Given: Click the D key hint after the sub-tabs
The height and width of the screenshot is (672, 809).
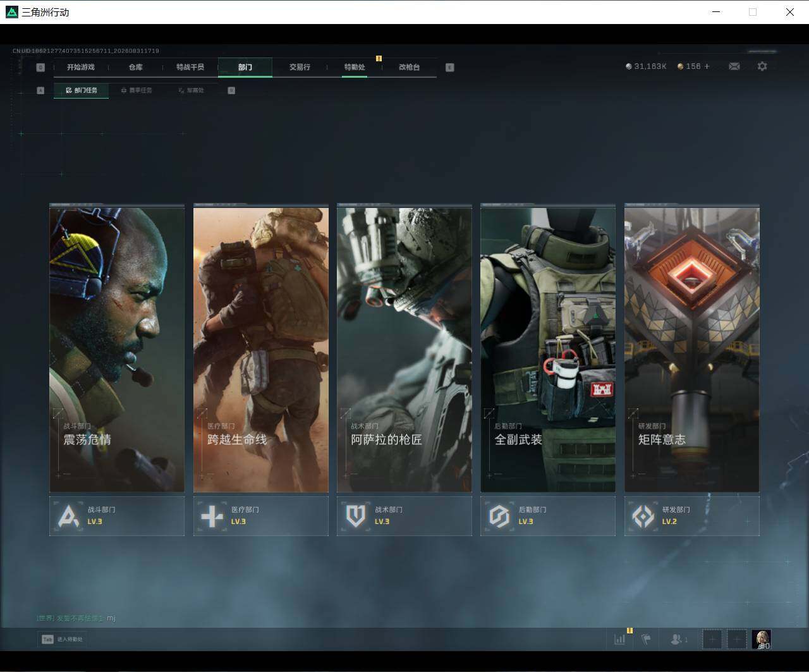Looking at the screenshot, I should [231, 90].
